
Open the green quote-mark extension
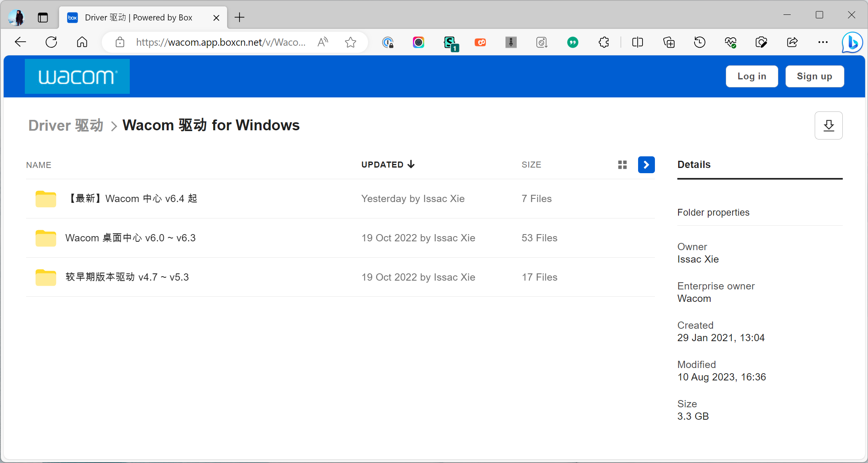[573, 42]
